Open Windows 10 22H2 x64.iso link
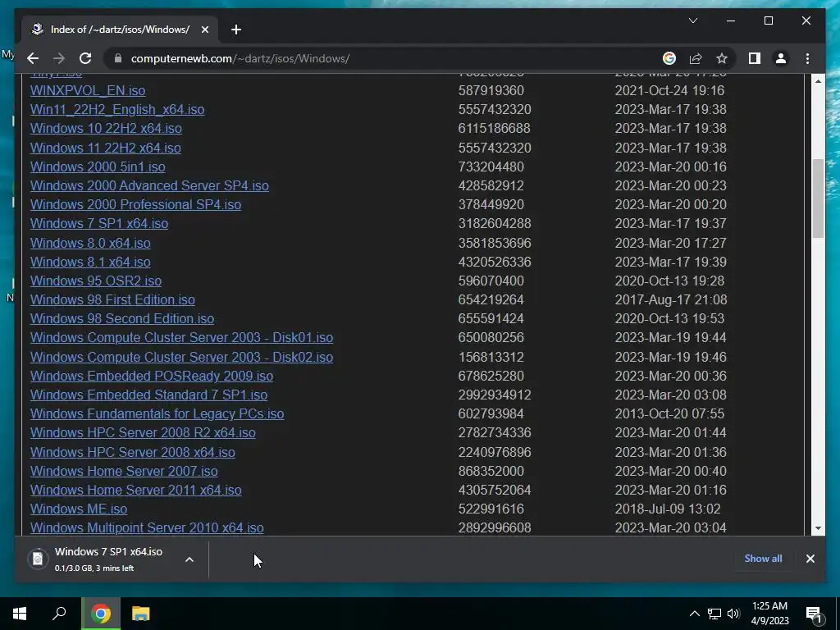The image size is (840, 630). tap(106, 129)
